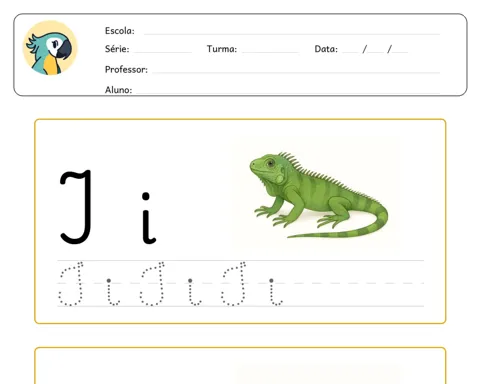Click the green iguana illustration

pos(319,195)
